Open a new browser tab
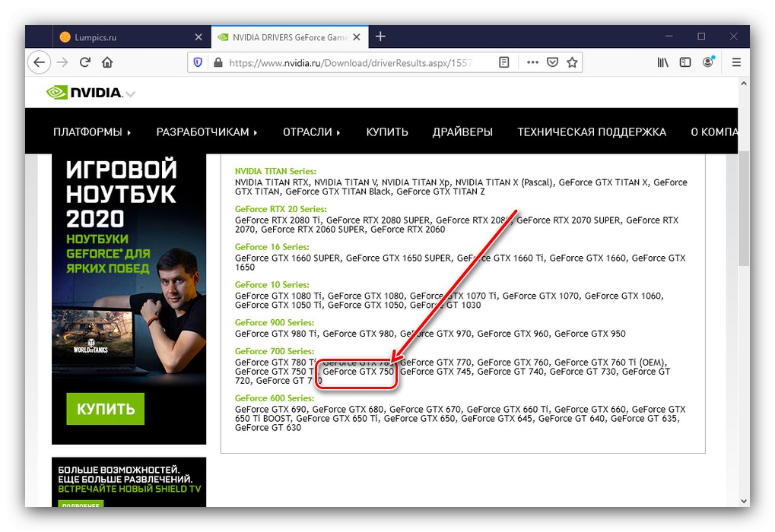Screen dimensions: 775x532 [x=380, y=36]
